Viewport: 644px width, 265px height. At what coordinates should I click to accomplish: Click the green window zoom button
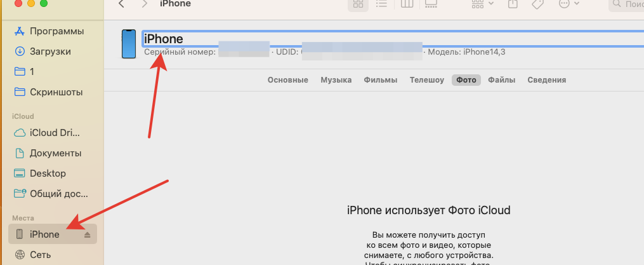point(44,3)
